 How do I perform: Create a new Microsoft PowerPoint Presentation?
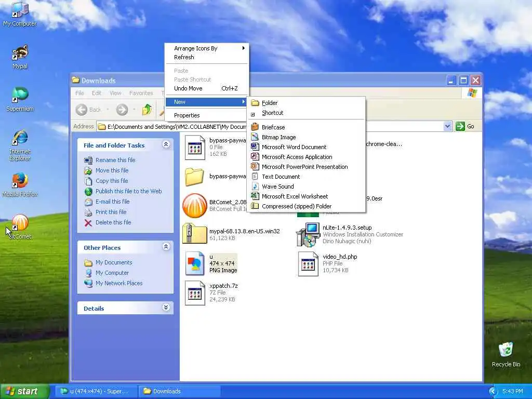(x=307, y=167)
